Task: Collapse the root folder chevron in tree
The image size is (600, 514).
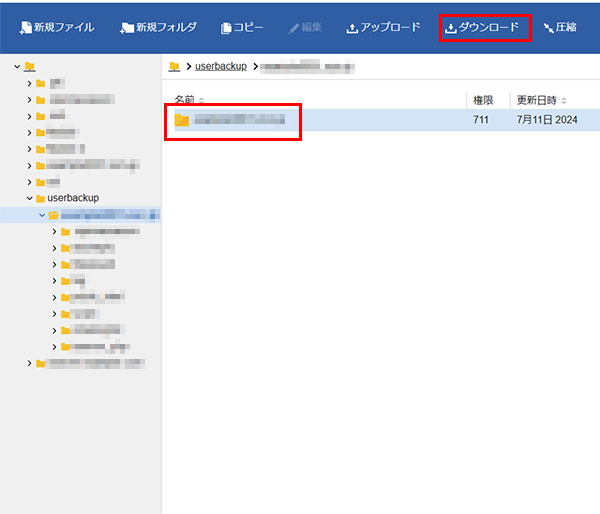Action: (x=17, y=67)
